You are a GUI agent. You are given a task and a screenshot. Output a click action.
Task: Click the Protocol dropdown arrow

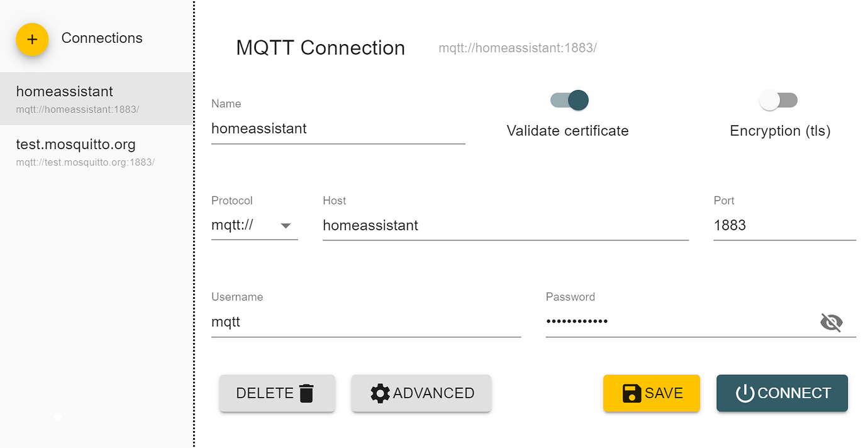point(286,225)
